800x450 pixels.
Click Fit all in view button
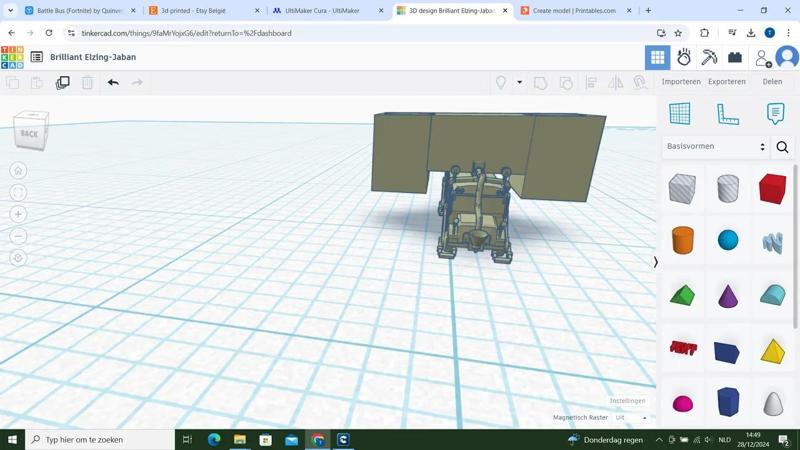coord(18,192)
